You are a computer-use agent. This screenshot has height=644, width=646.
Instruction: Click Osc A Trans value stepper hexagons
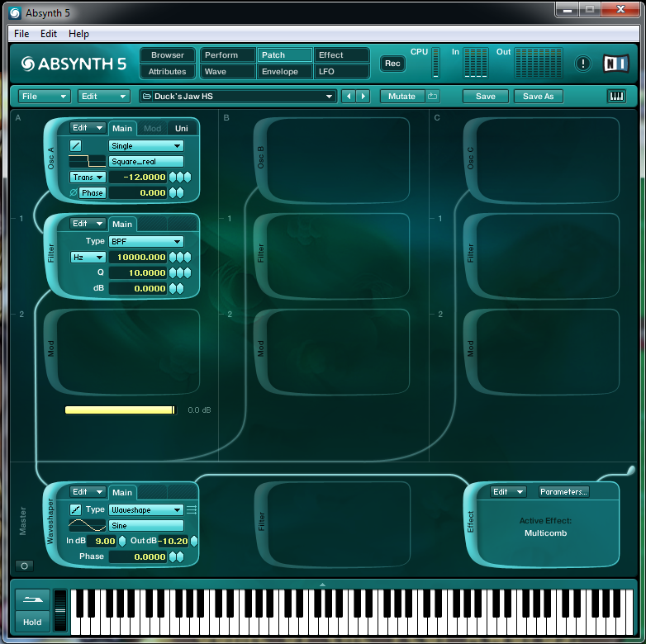(180, 177)
